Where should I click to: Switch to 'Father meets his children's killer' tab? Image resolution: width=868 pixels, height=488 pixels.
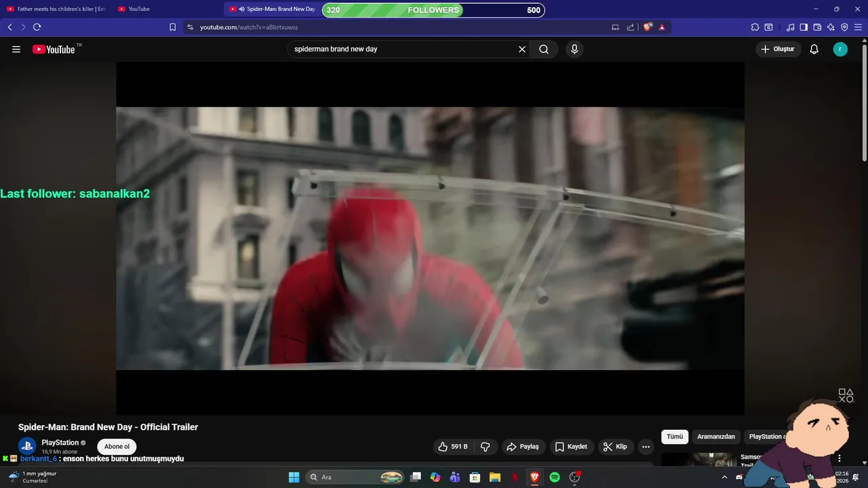(56, 9)
